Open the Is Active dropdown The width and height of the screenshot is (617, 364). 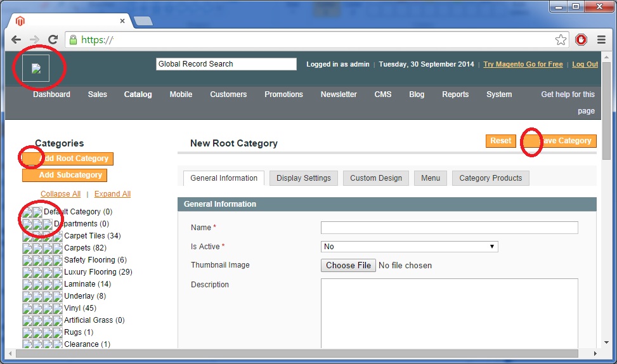[410, 247]
